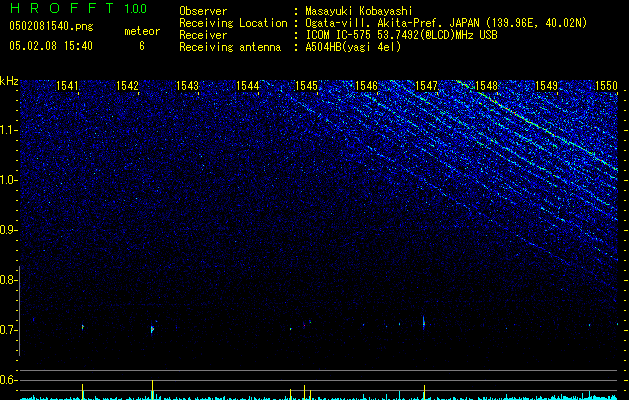
Task: Click the A504HB(yagi 4el) antenna text
Action: pos(353,47)
